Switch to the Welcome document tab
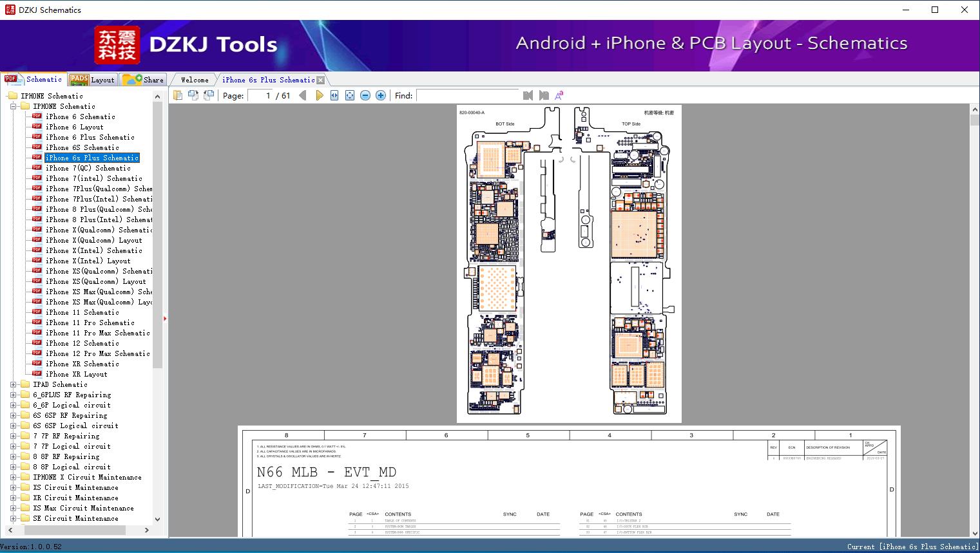The height and width of the screenshot is (553, 980). coord(195,80)
